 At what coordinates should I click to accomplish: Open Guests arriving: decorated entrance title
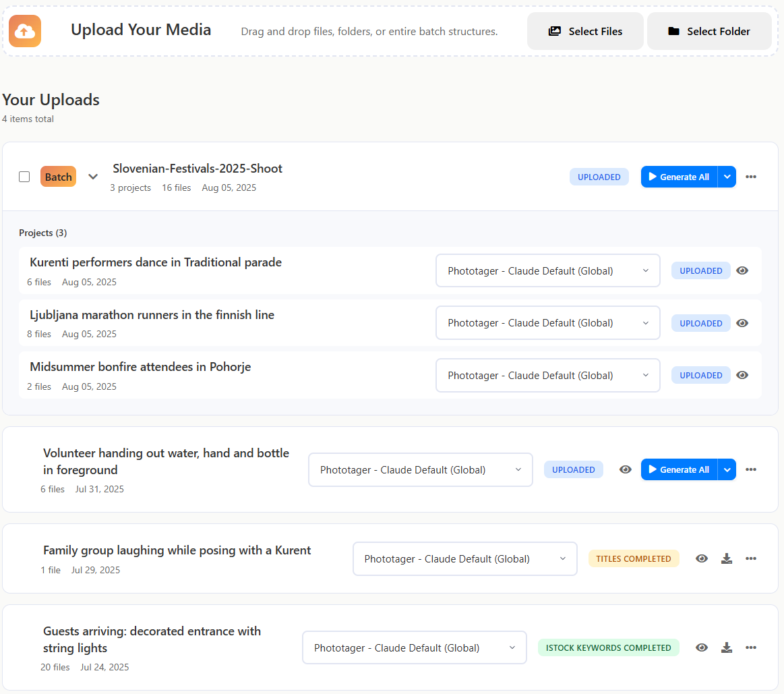152,639
